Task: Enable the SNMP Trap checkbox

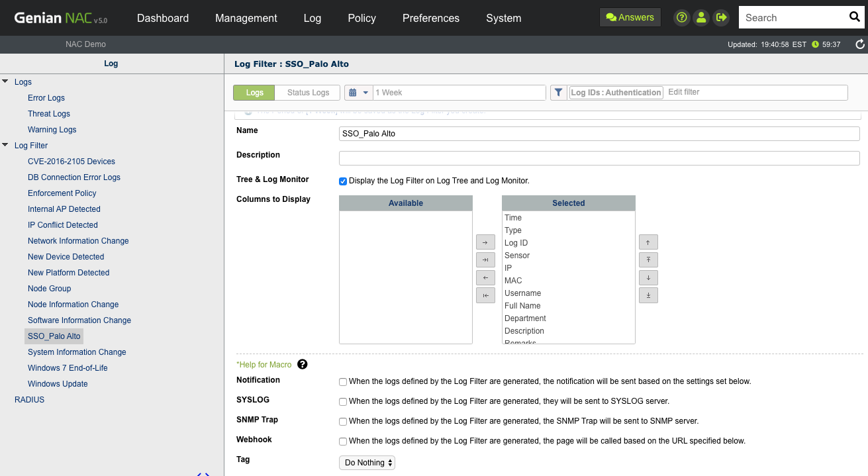Action: [343, 422]
